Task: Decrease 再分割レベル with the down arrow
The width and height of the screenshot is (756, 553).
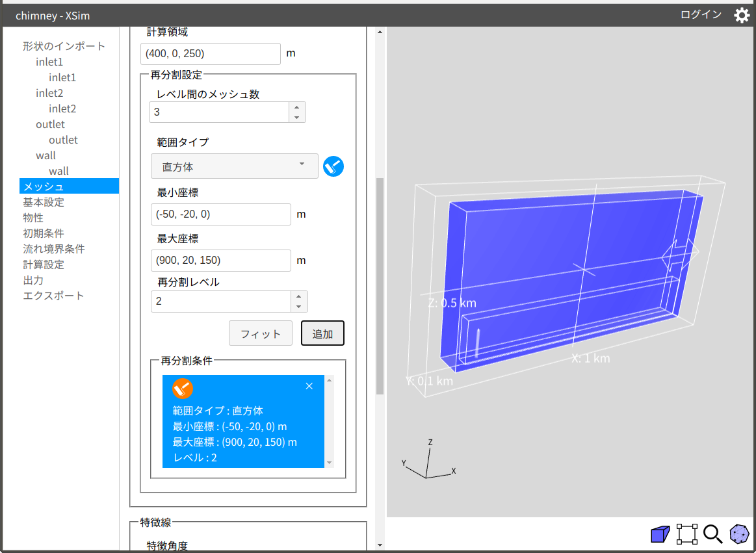Action: (299, 307)
